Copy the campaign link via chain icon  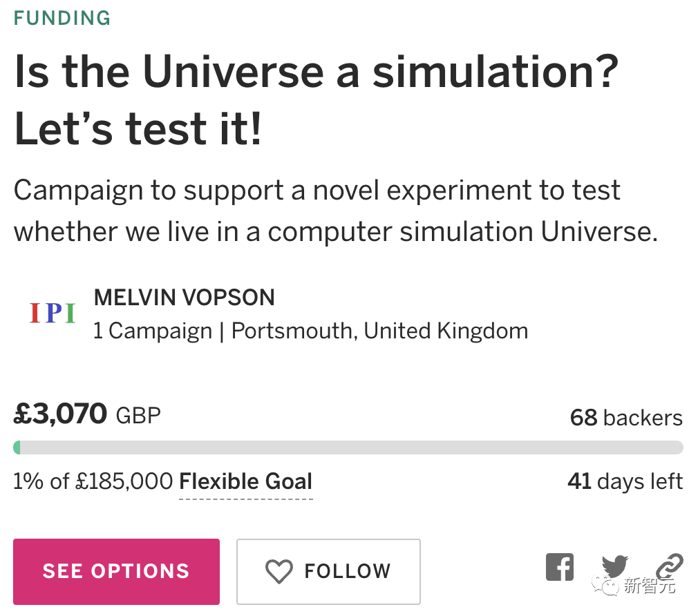pyautogui.click(x=669, y=566)
